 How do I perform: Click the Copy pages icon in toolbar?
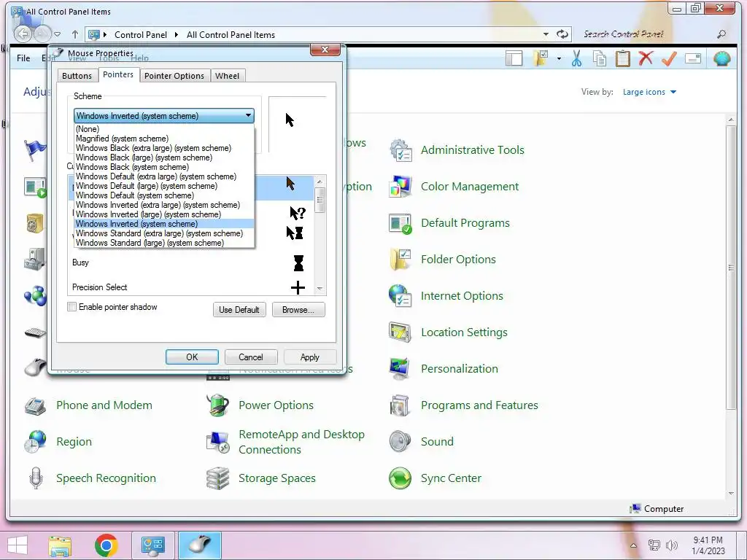pyautogui.click(x=600, y=58)
